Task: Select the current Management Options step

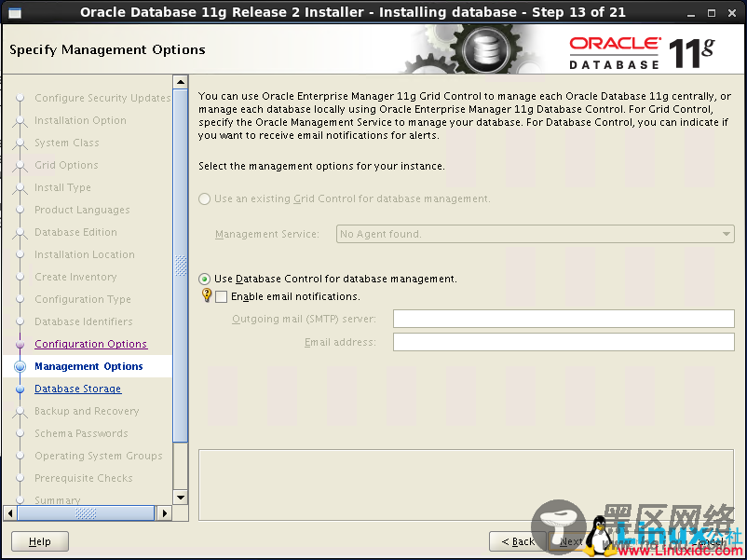Action: pos(88,366)
